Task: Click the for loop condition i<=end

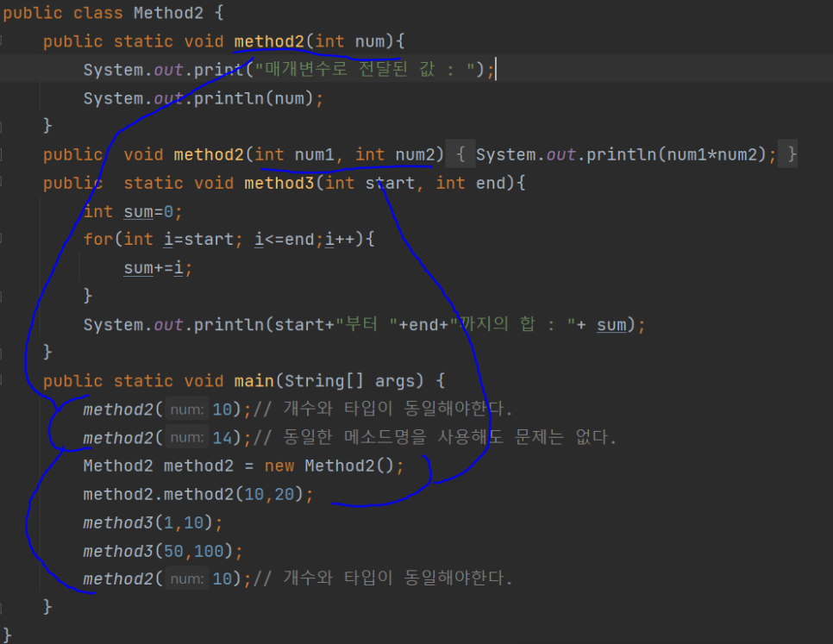Action: pos(285,240)
